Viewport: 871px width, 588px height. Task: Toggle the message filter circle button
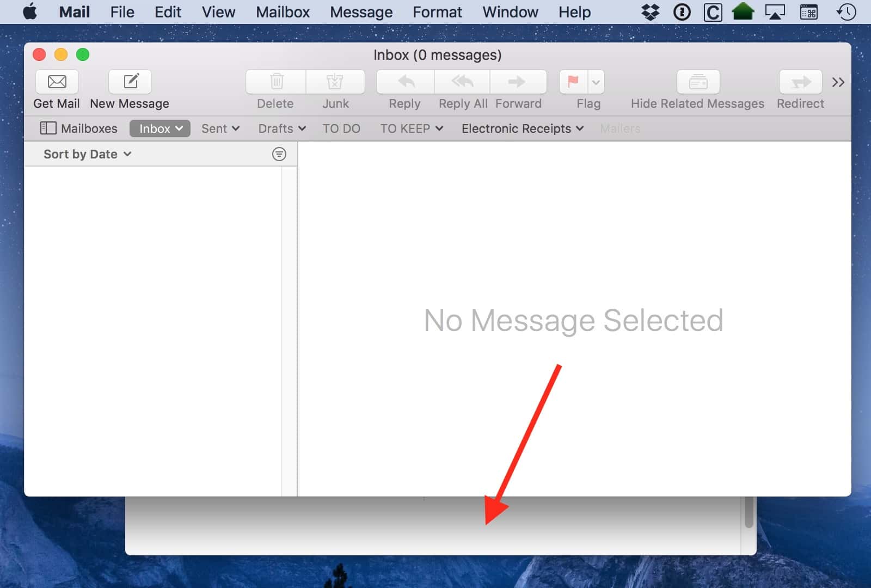pos(279,154)
